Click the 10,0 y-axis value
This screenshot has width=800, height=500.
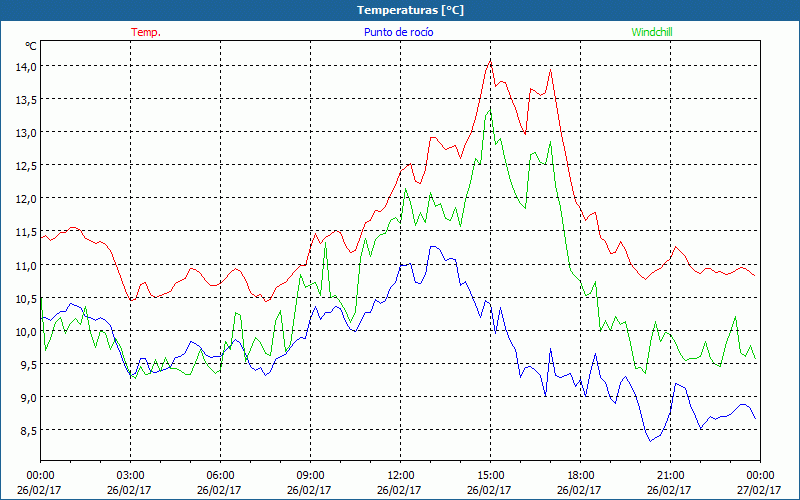pyautogui.click(x=26, y=332)
